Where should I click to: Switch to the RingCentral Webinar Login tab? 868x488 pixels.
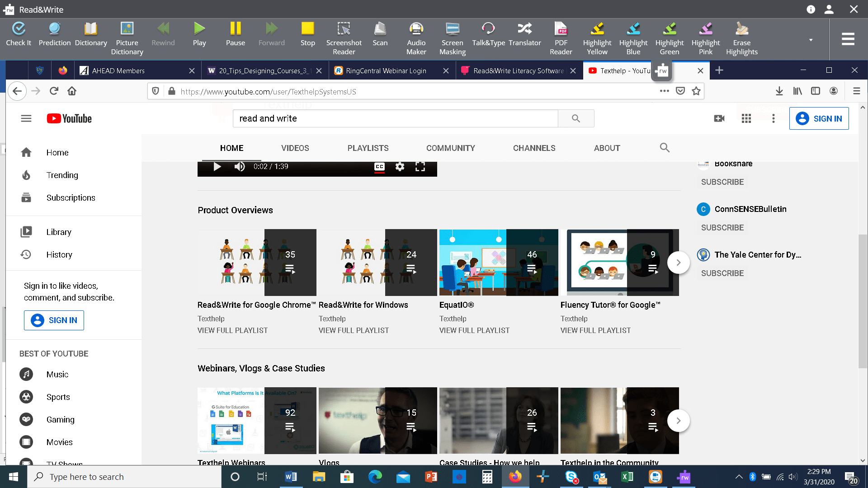[x=386, y=70]
